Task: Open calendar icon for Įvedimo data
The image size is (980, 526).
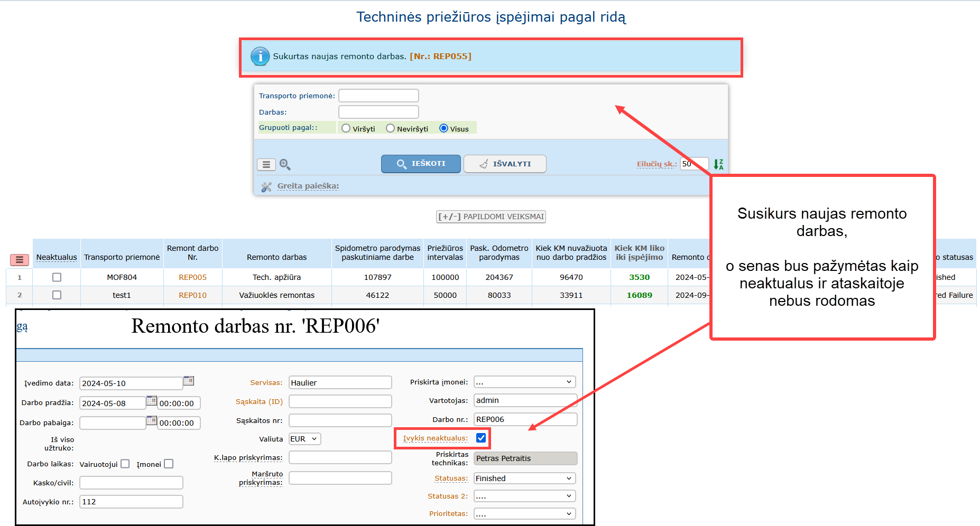Action: click(189, 381)
